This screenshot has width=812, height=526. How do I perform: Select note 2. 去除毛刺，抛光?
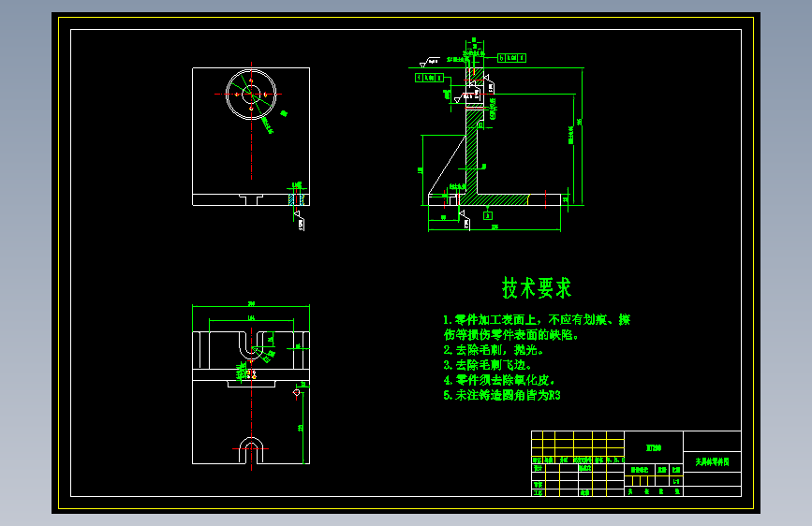coord(493,350)
